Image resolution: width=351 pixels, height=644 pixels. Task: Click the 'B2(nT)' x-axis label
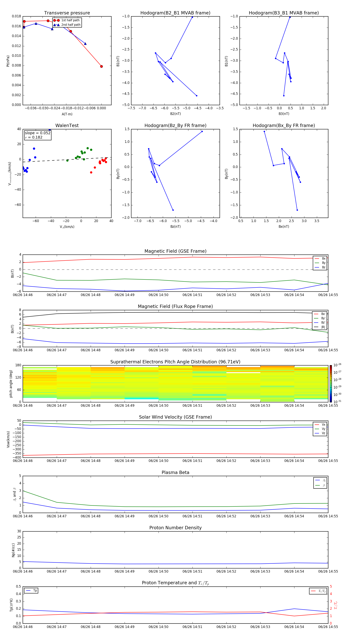175,114
